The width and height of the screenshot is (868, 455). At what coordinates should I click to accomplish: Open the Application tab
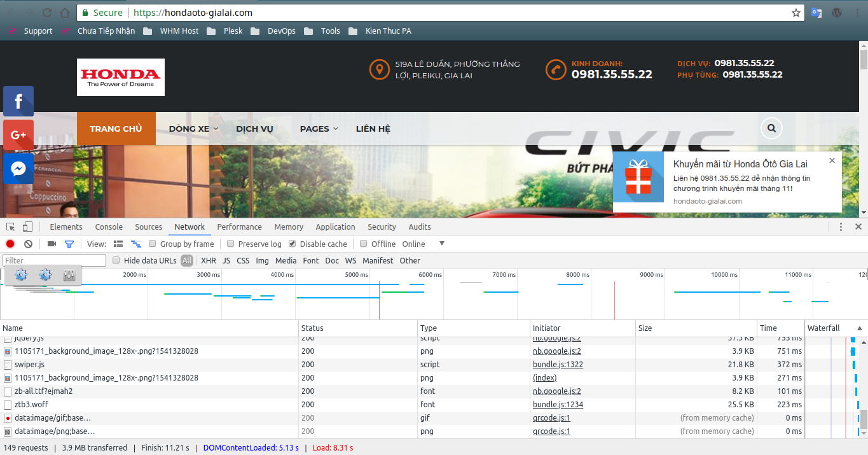336,227
